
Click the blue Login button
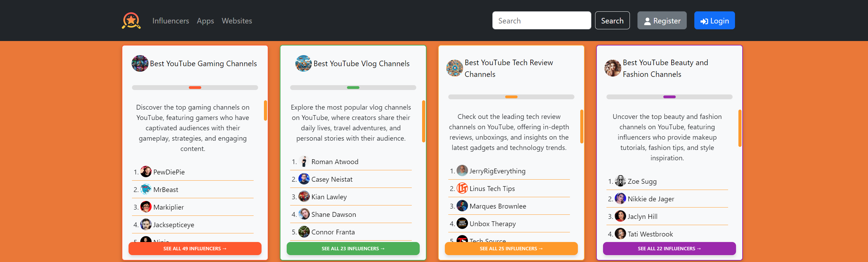[714, 20]
